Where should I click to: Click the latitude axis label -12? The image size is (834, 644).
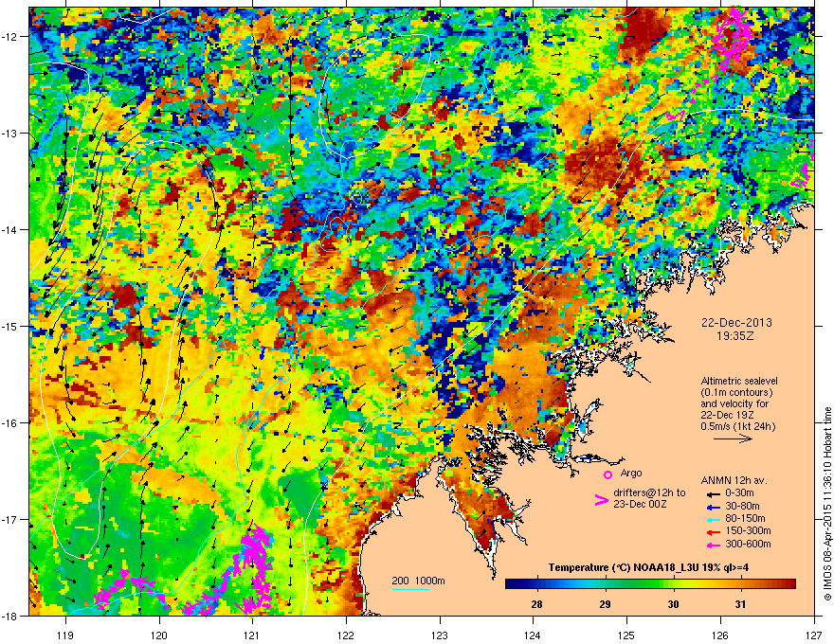(x=10, y=36)
